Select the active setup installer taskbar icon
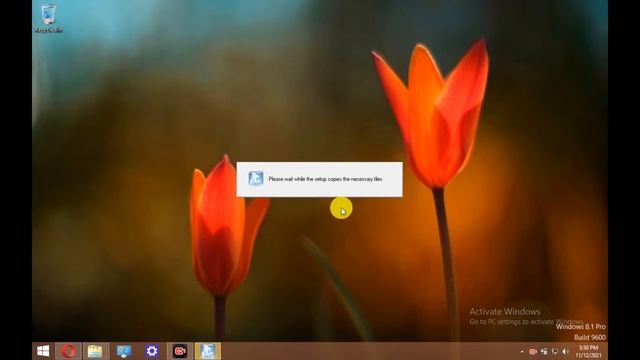The height and width of the screenshot is (360, 640). 208,351
